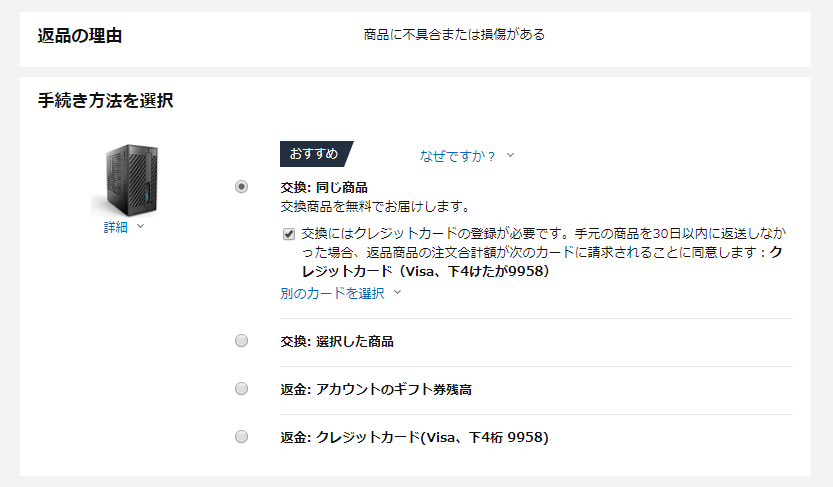Expand the chevron after 別のカードを選択
Screen dimensions: 833x487
[x=397, y=293]
